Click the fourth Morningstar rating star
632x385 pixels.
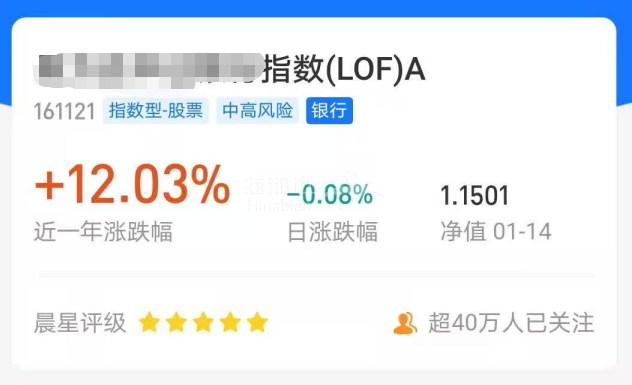click(x=231, y=323)
